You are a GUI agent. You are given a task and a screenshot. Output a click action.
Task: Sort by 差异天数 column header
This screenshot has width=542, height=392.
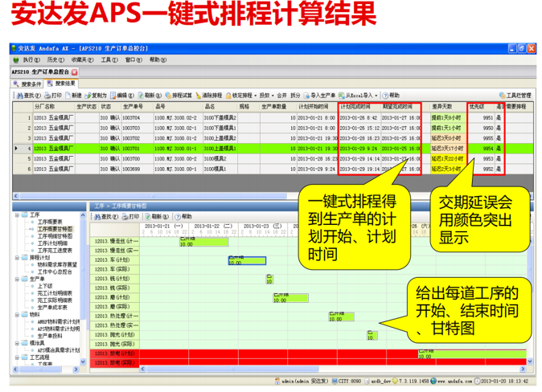pos(448,107)
